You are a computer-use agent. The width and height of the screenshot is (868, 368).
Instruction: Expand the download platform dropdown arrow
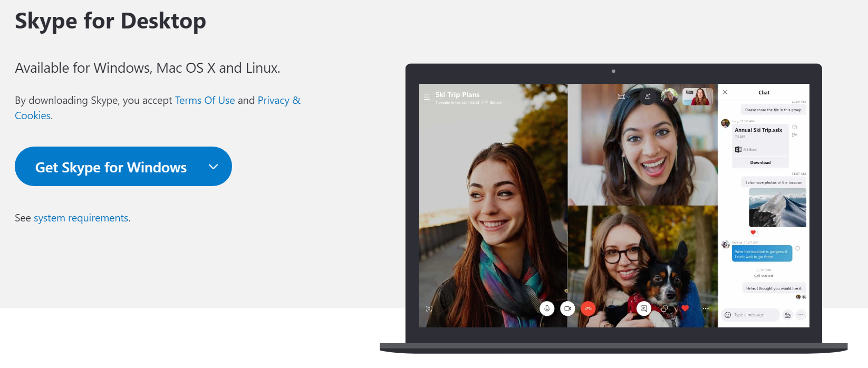pos(213,167)
